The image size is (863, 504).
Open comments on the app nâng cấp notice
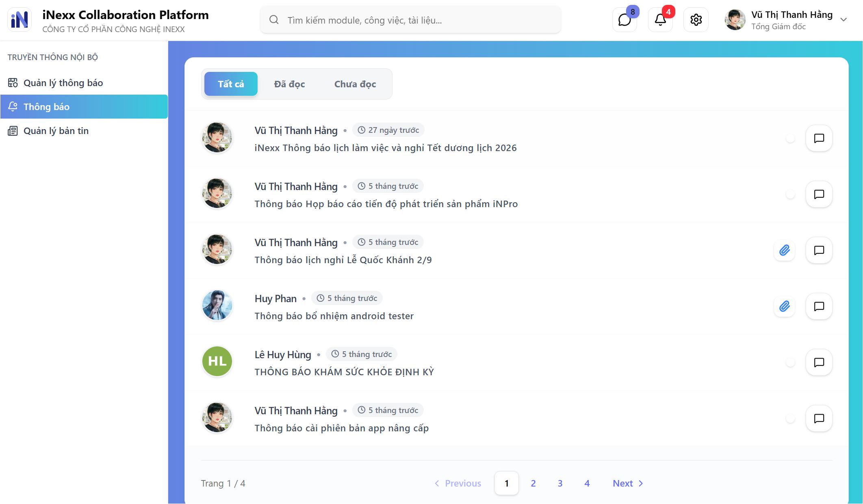click(819, 418)
